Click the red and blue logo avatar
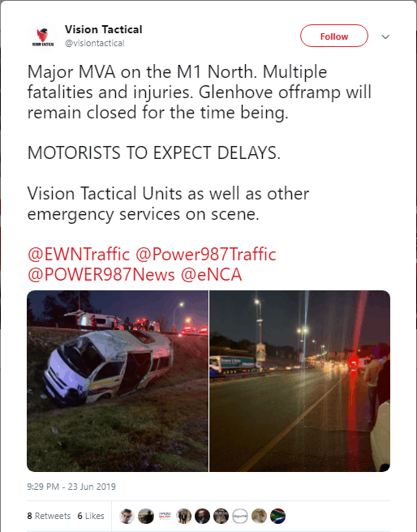This screenshot has width=417, height=532. (x=165, y=516)
